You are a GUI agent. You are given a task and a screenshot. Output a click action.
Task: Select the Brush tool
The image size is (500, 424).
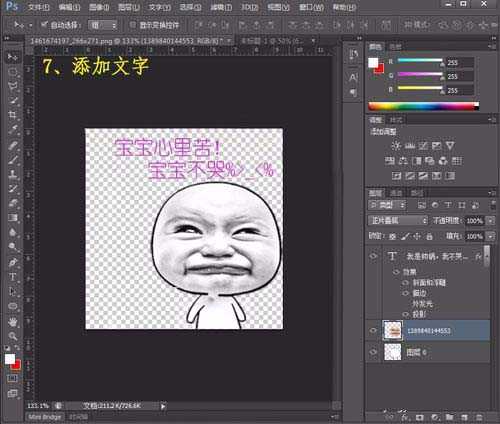pyautogui.click(x=13, y=159)
